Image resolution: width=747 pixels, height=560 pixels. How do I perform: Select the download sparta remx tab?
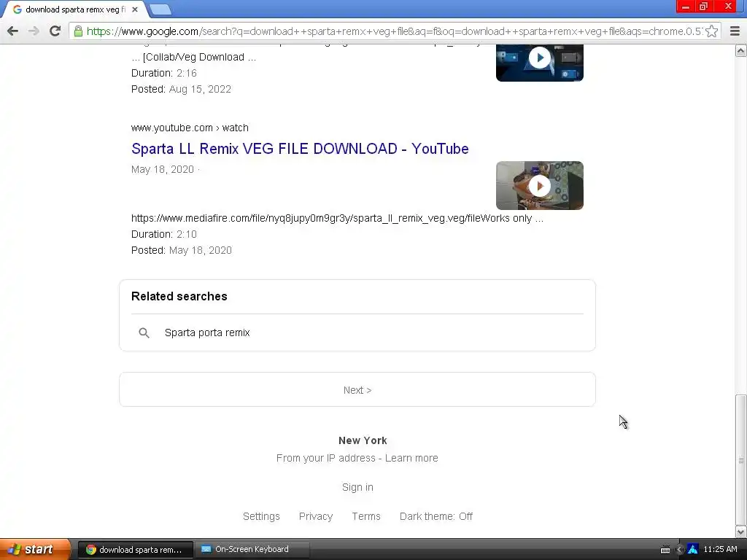75,9
